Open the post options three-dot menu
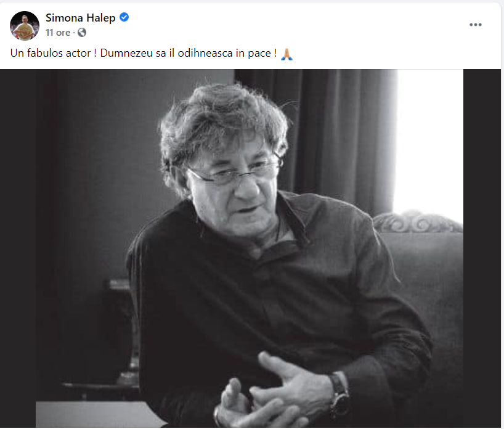504x429 pixels. (x=476, y=25)
